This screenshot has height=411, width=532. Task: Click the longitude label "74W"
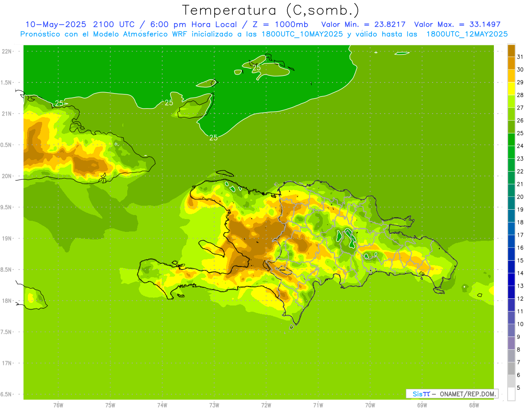(162, 405)
